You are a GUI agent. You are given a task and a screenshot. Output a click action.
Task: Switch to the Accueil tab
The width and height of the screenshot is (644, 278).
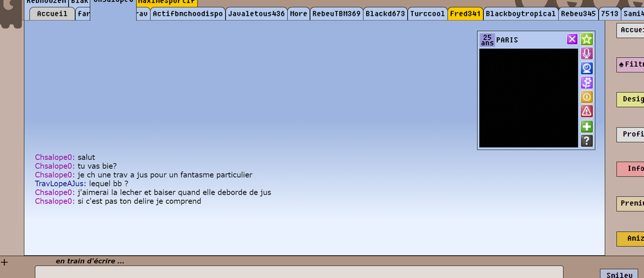click(52, 14)
